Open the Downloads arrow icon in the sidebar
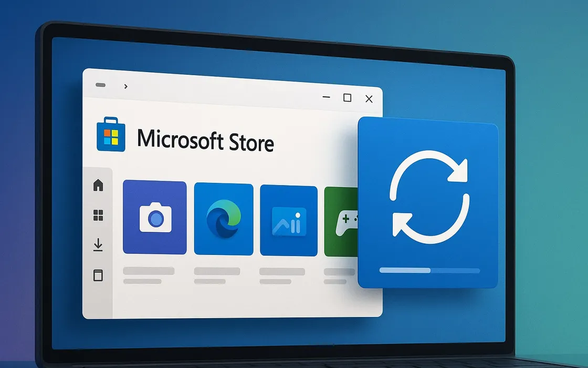This screenshot has height=368, width=588. click(x=98, y=245)
